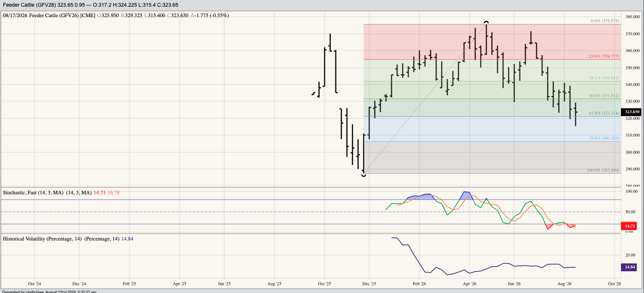Image resolution: width=644 pixels, height=293 pixels.
Task: Select the 0.0% (375.575) Fibonacci label
Action: pyautogui.click(x=605, y=21)
